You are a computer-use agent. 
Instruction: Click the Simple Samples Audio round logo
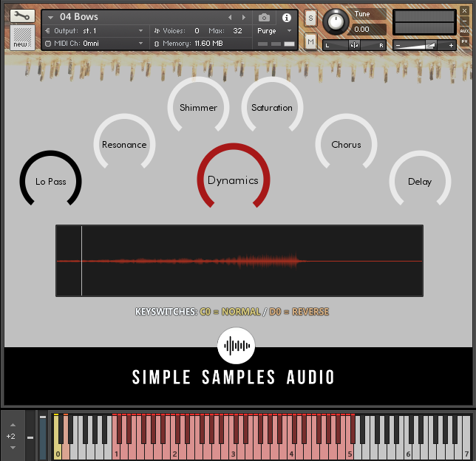tap(237, 345)
